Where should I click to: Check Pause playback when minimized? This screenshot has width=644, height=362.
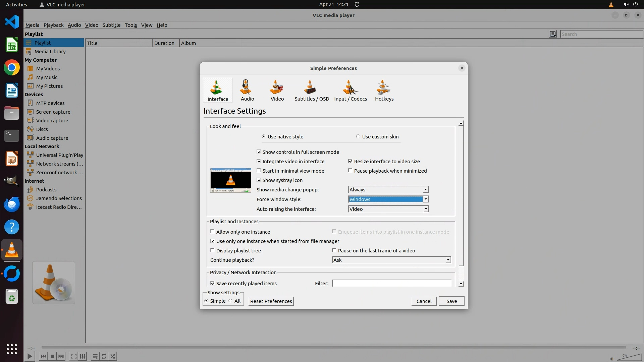coord(350,171)
